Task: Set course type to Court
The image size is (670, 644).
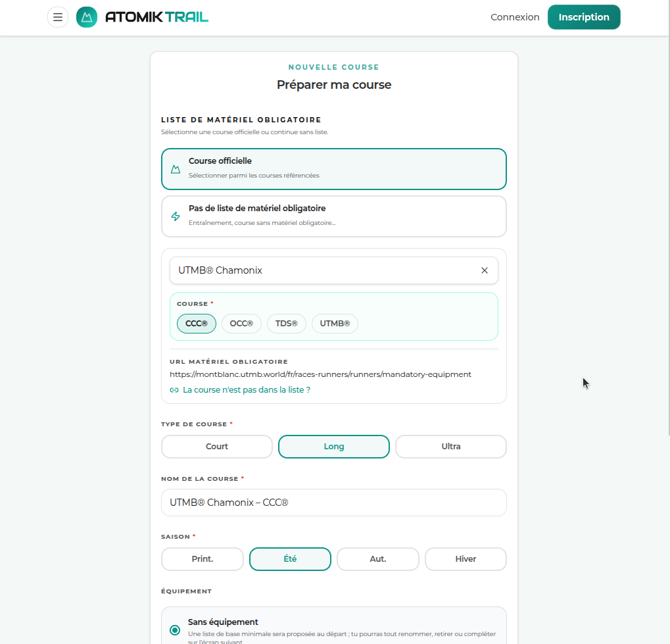Action: coord(216,447)
